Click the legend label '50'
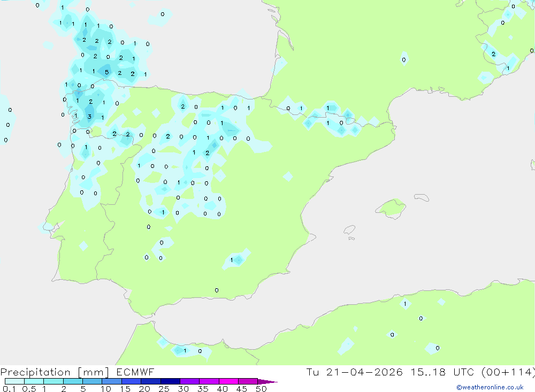The height and width of the screenshot is (392, 535). [x=262, y=389]
